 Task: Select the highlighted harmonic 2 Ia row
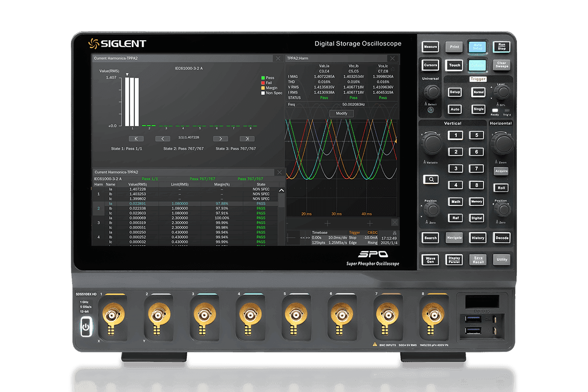(x=186, y=203)
